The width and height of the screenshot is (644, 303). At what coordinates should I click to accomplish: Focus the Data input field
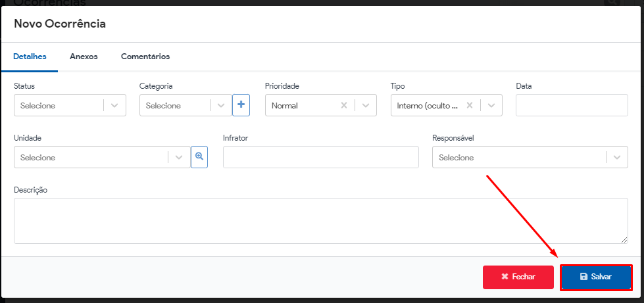[572, 106]
